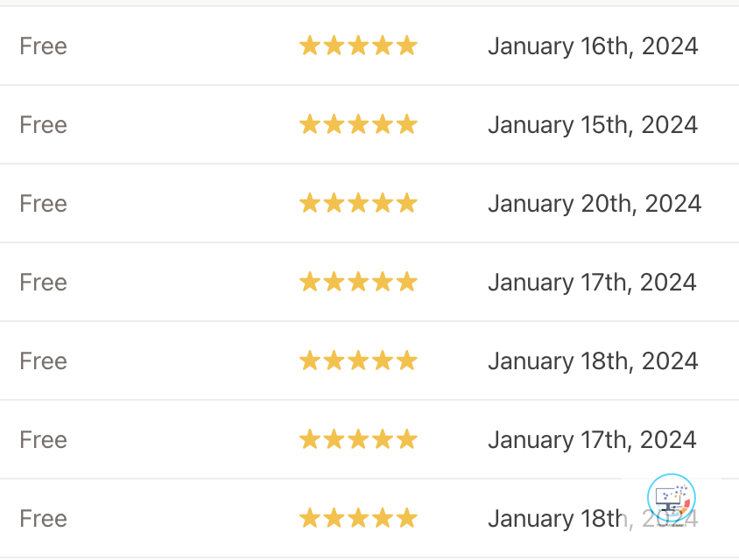Click the Free label on the January 20th row
The width and height of the screenshot is (739, 560).
coord(43,203)
